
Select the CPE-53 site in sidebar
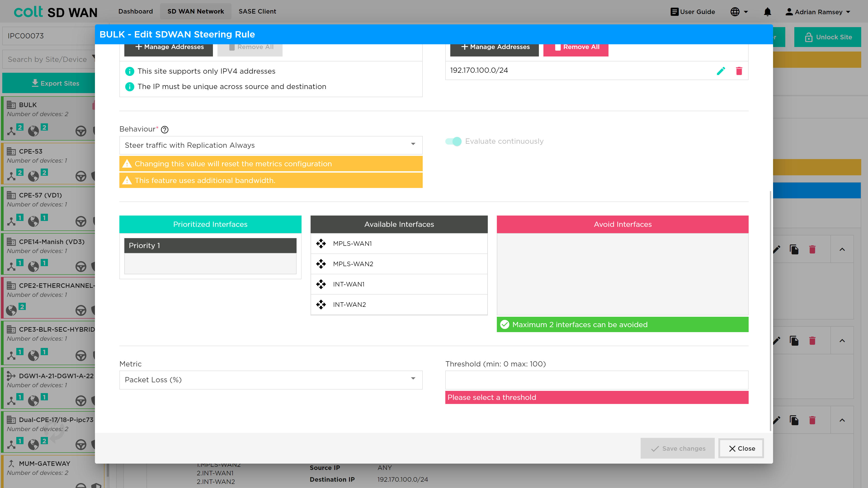tap(49, 164)
